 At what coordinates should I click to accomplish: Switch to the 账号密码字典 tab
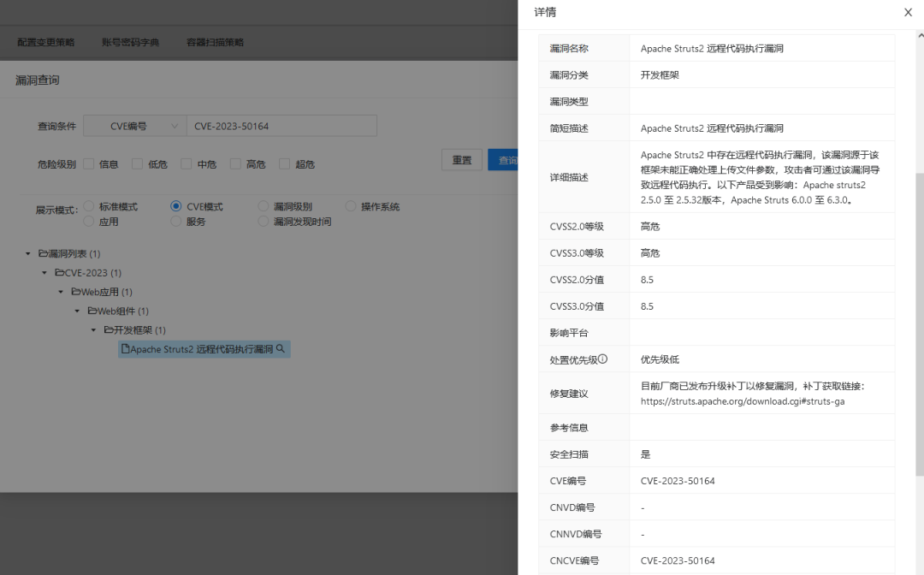coord(130,42)
